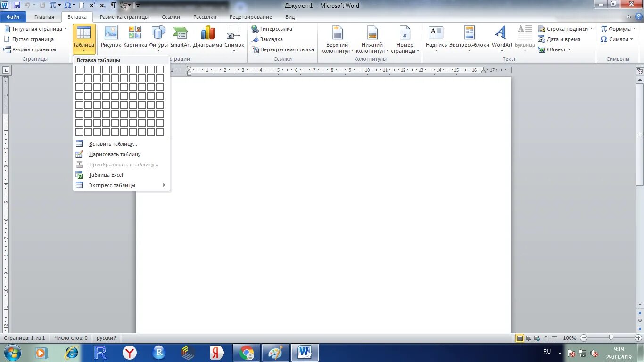Image resolution: width=644 pixels, height=362 pixels.
Task: Click the Таблица (Table) button icon
Action: (84, 33)
